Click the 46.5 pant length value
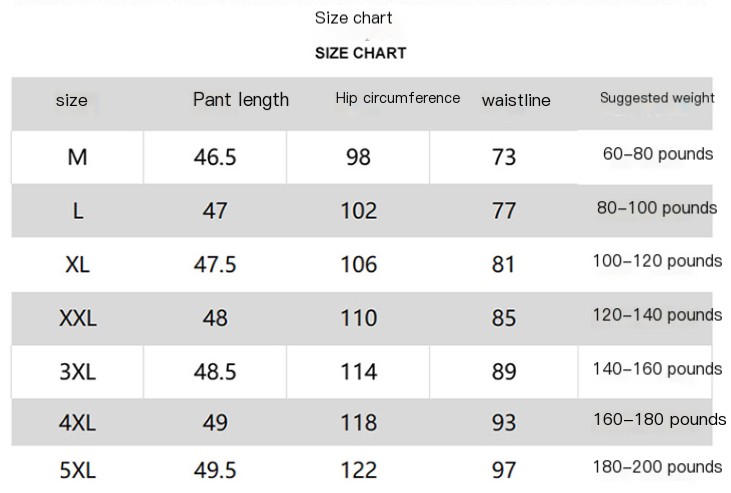This screenshot has width=731, height=493. [x=214, y=157]
